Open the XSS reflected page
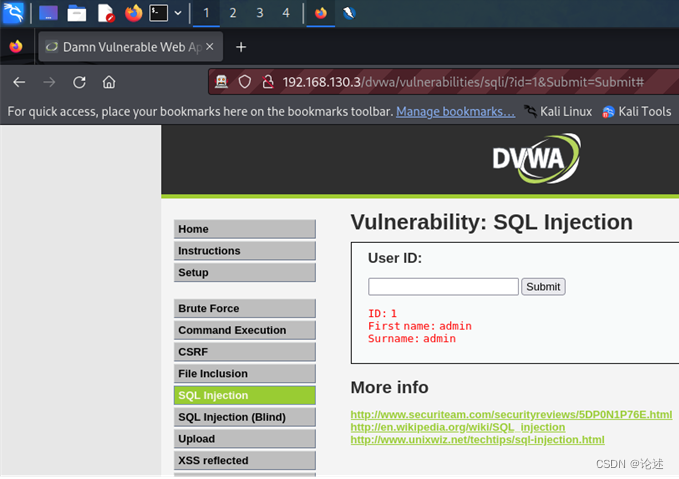 click(245, 460)
